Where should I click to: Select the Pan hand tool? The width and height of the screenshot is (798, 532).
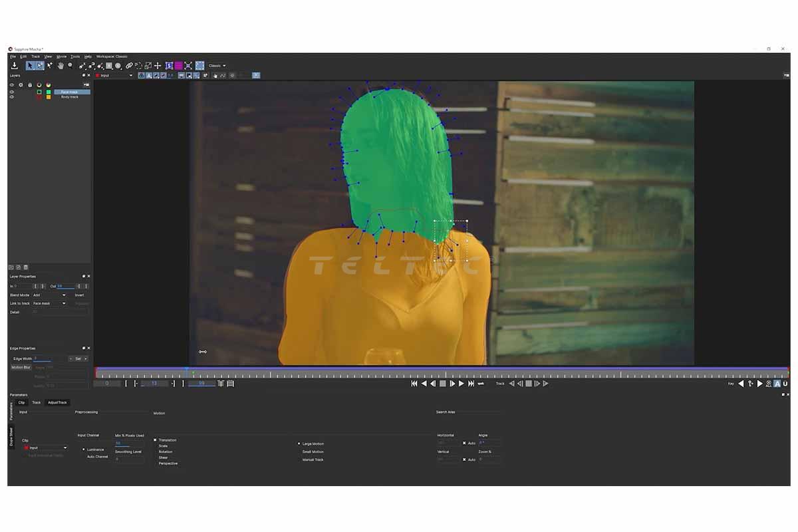click(60, 66)
